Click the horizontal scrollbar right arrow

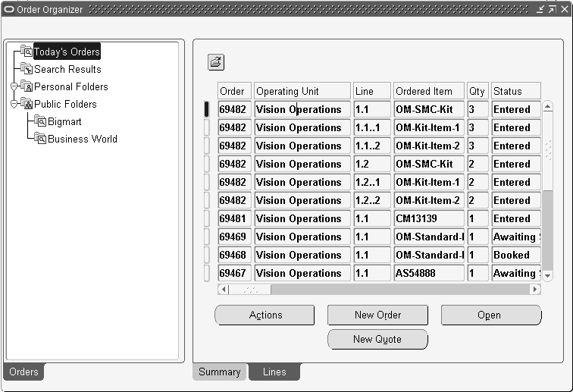[x=535, y=289]
